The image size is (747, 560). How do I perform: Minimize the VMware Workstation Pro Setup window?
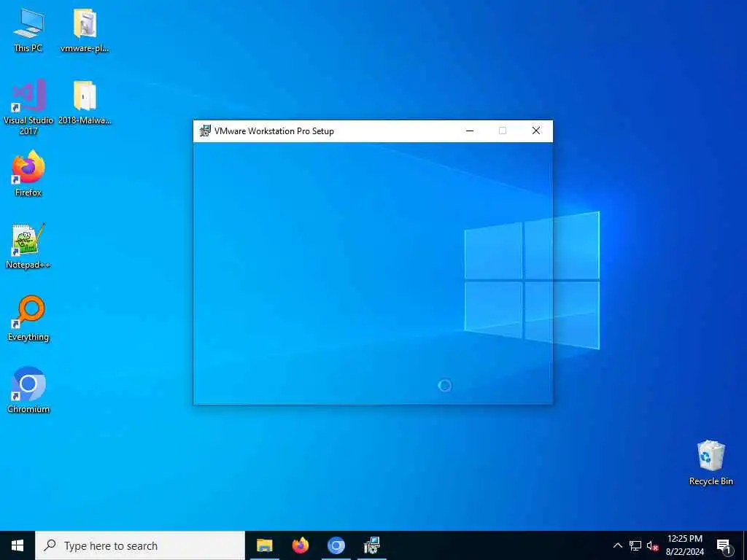[470, 131]
